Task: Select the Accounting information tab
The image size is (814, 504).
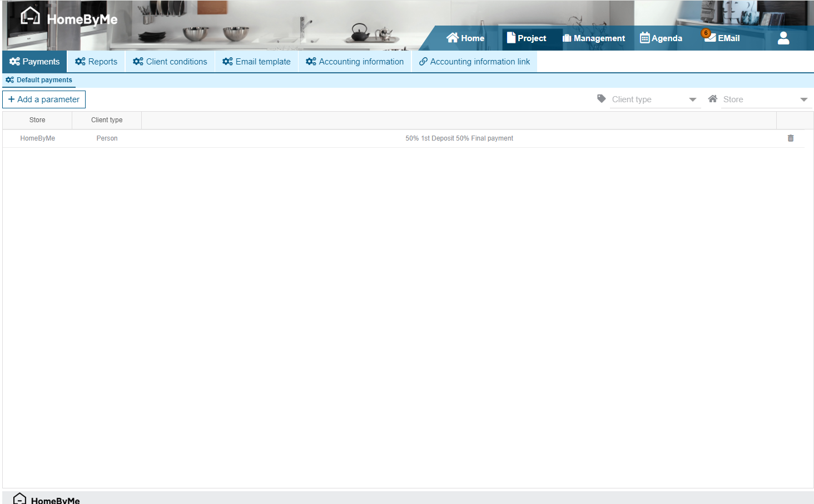Action: pyautogui.click(x=355, y=62)
